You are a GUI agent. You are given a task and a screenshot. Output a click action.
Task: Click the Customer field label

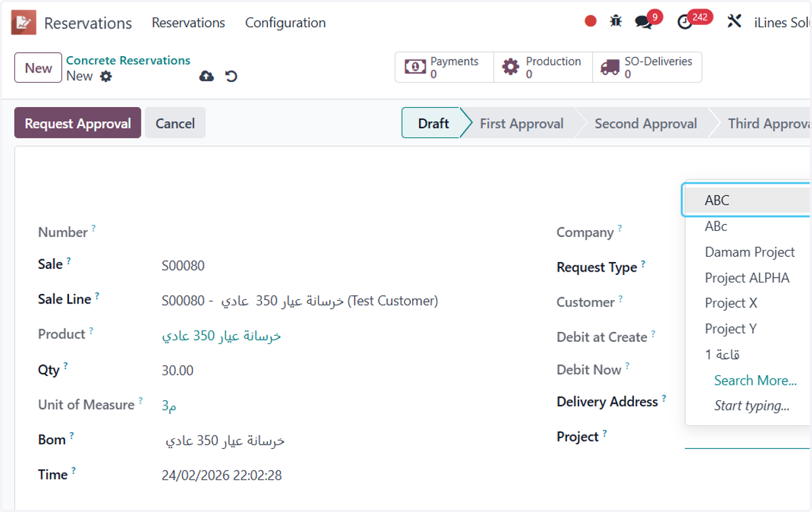[585, 302]
